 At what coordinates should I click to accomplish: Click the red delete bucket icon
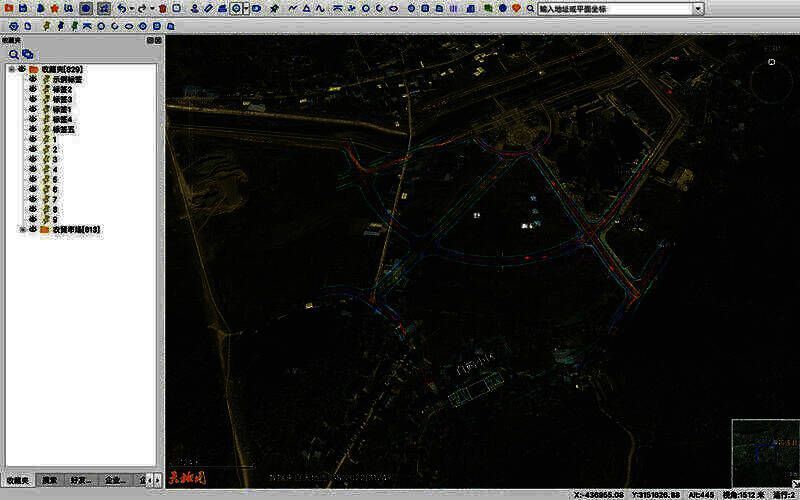162,8
